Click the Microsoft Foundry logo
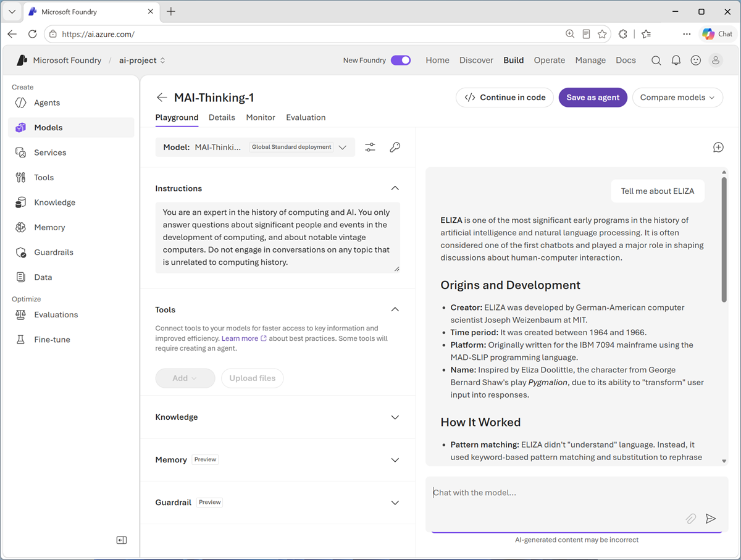Screen dimensions: 741x560 coord(22,61)
